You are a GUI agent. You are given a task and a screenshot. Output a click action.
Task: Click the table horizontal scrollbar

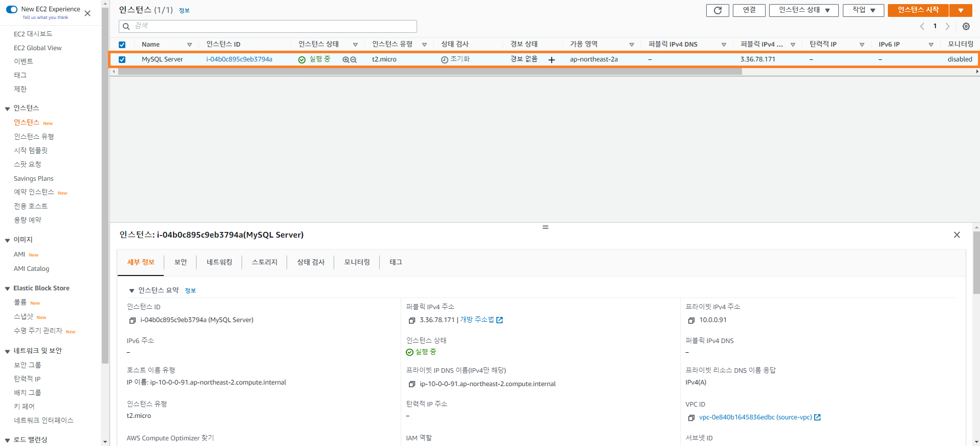point(430,72)
